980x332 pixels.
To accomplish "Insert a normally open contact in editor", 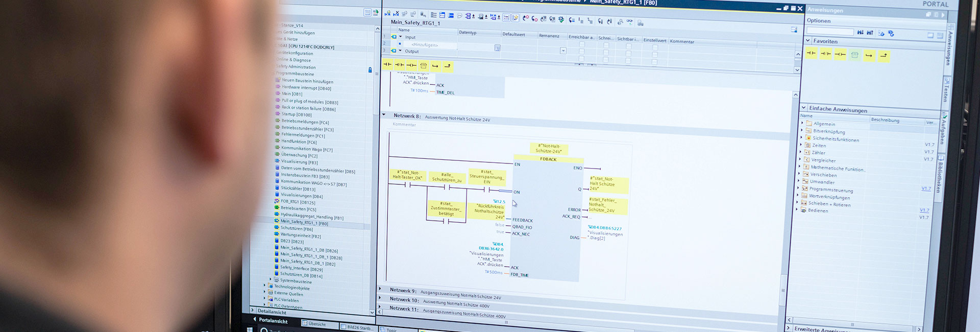I will tap(387, 64).
